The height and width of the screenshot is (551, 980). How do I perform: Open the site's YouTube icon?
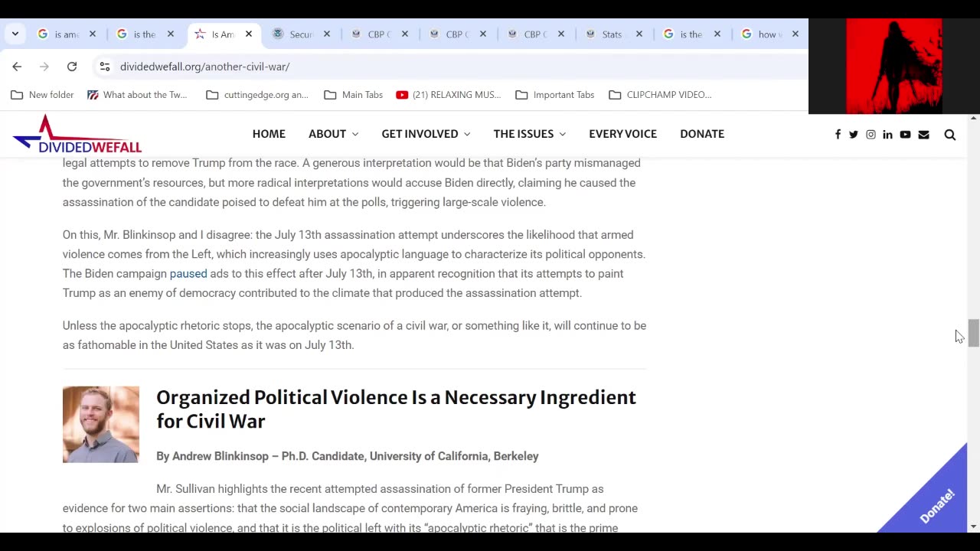click(x=905, y=135)
